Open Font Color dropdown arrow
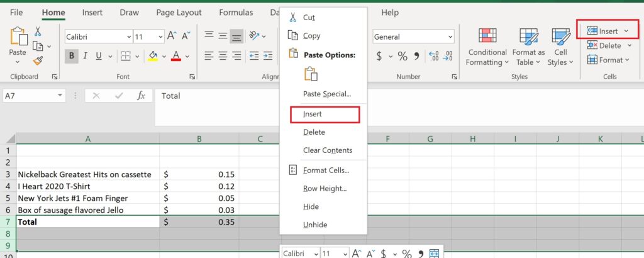The width and height of the screenshot is (644, 258). point(187,56)
